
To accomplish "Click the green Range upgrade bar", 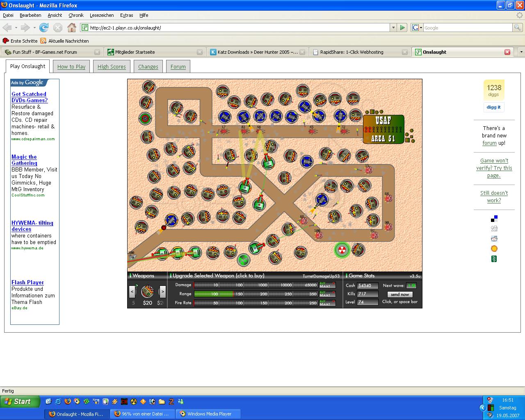I will 256,294.
